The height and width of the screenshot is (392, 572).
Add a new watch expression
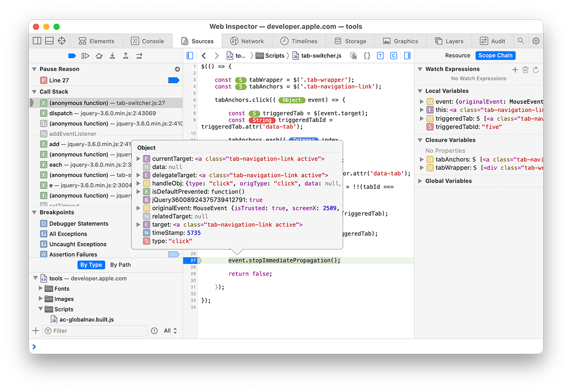coord(515,69)
